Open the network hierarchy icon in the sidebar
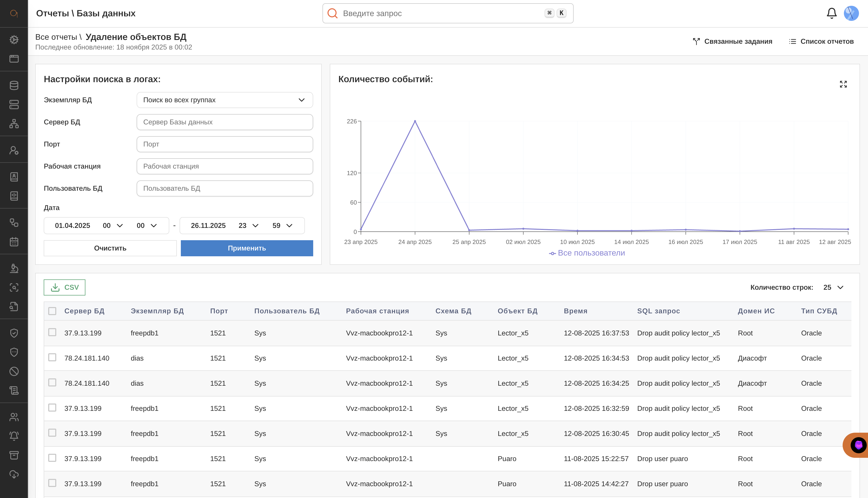The height and width of the screenshot is (498, 868). (14, 123)
